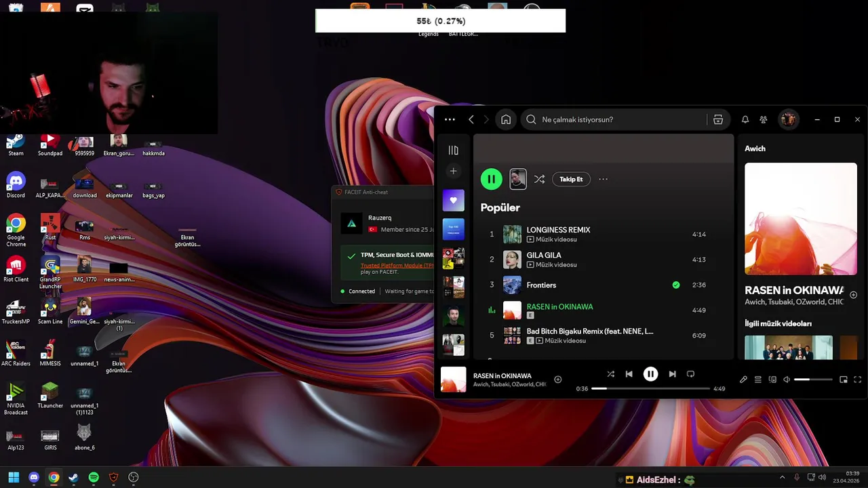The height and width of the screenshot is (488, 868).
Task: Open Steam desktop shortcut
Action: [x=16, y=146]
